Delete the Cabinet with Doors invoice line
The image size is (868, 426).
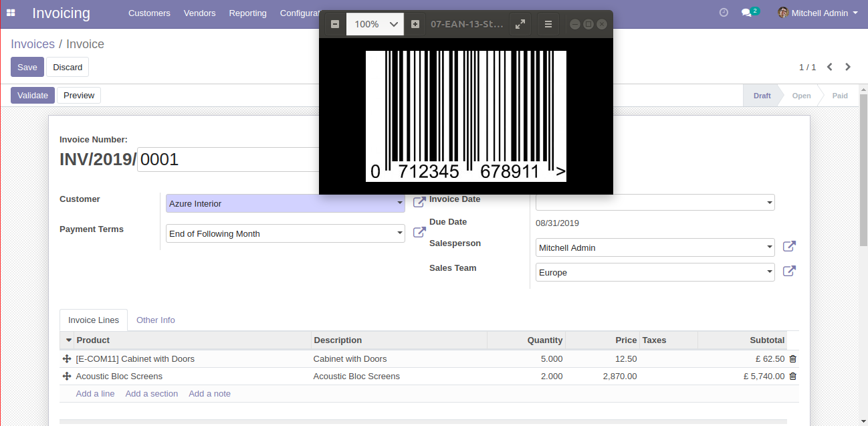click(793, 359)
